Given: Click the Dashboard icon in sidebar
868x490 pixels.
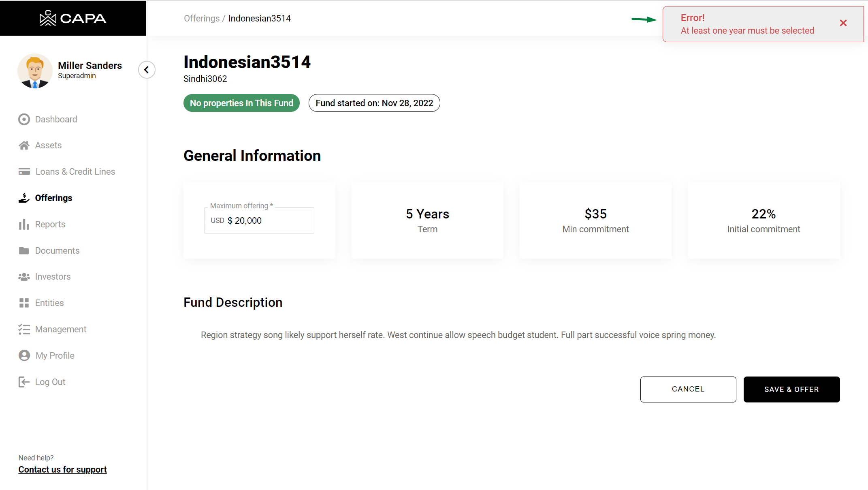Looking at the screenshot, I should 24,119.
